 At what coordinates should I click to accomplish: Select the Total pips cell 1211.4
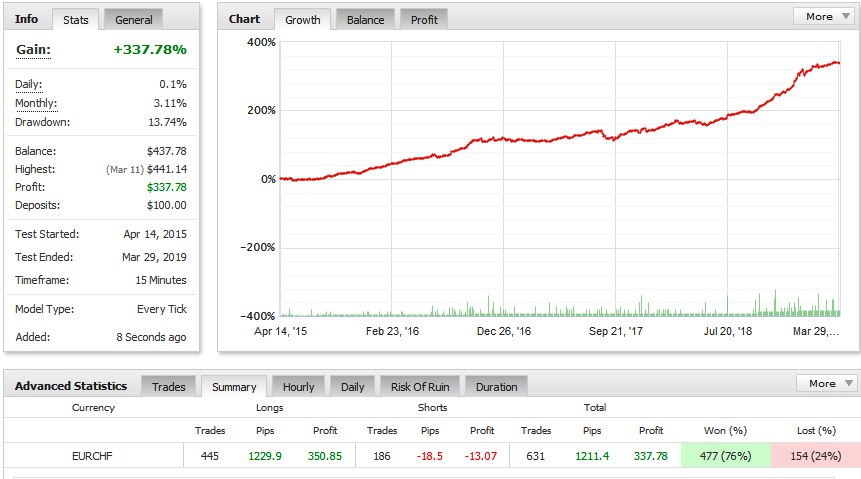click(x=592, y=456)
